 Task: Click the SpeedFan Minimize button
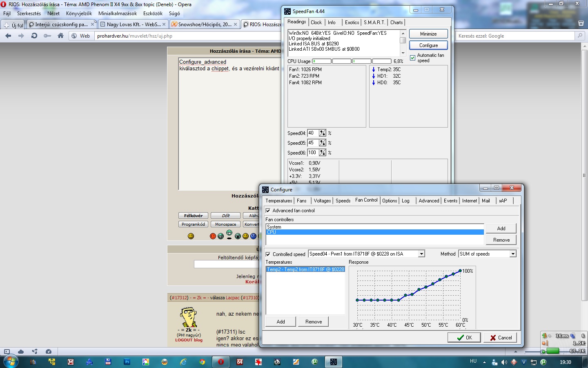428,34
